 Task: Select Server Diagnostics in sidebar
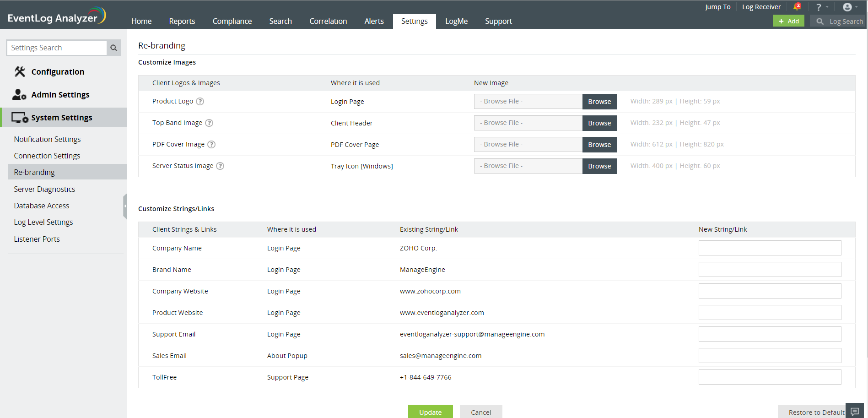point(44,189)
